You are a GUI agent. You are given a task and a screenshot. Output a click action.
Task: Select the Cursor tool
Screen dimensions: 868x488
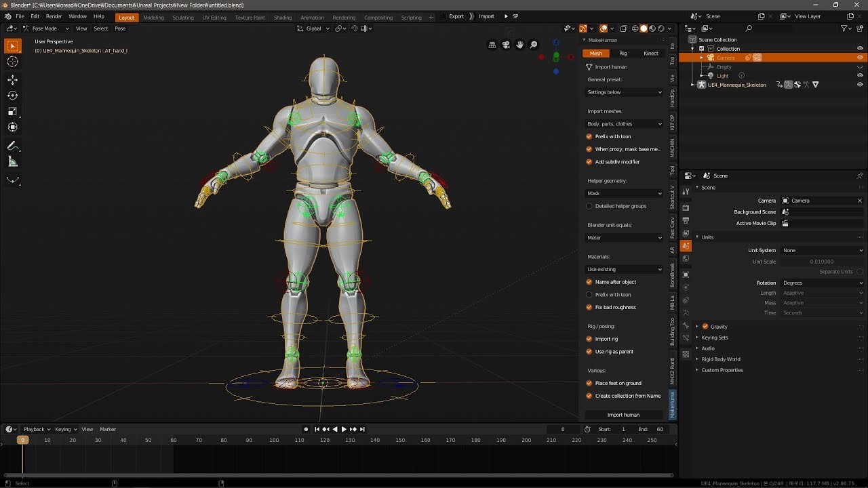point(12,62)
